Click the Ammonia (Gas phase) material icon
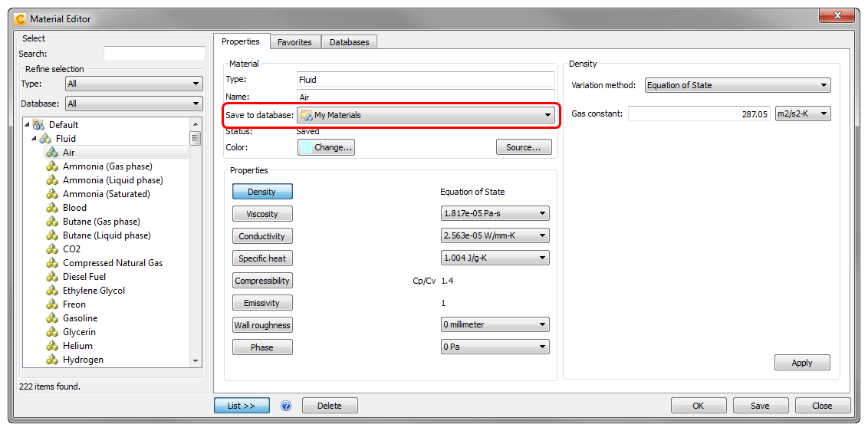Image resolution: width=868 pixels, height=431 pixels. tap(52, 166)
